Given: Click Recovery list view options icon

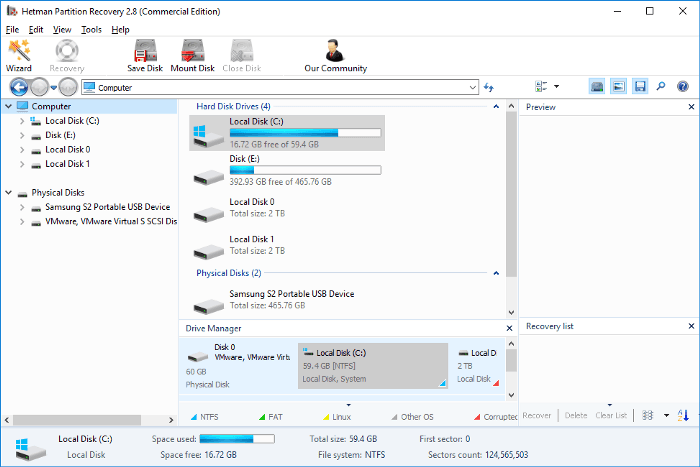Looking at the screenshot, I should click(x=648, y=415).
